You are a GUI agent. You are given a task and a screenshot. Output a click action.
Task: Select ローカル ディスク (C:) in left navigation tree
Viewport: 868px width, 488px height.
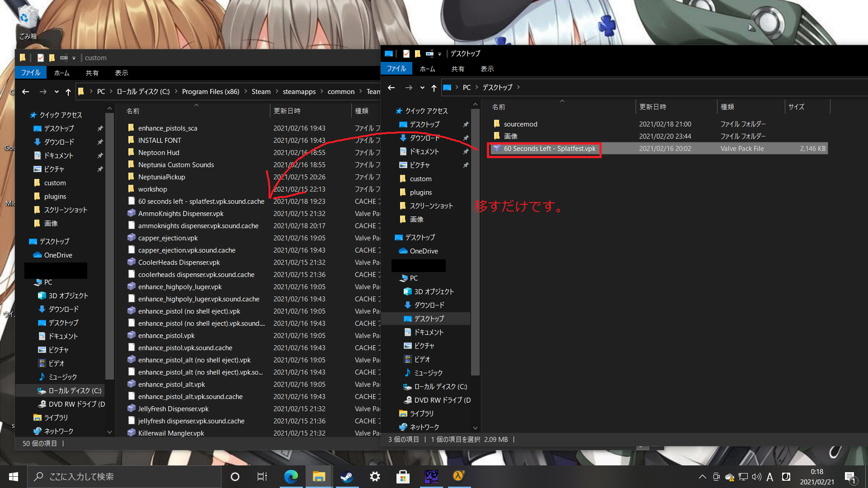[x=75, y=391]
